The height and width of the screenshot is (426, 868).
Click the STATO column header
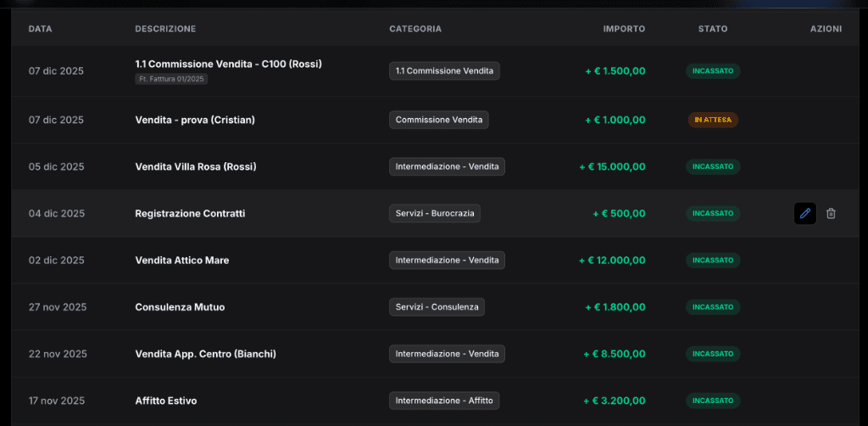(x=712, y=29)
